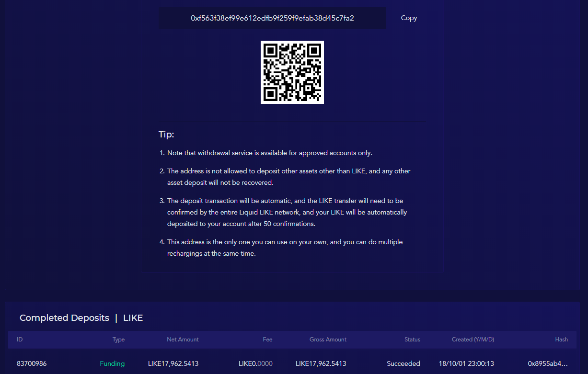Click tip 1 about withdrawal service
588x374 pixels.
click(x=266, y=153)
